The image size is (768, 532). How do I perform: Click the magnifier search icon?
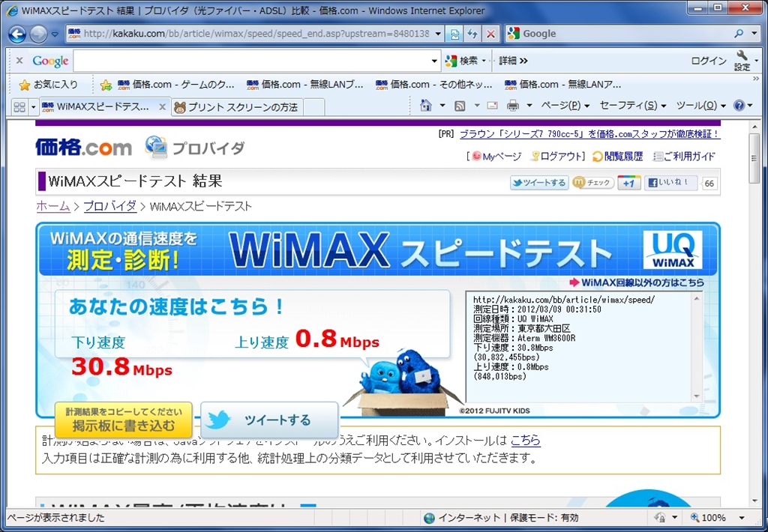tap(739, 34)
